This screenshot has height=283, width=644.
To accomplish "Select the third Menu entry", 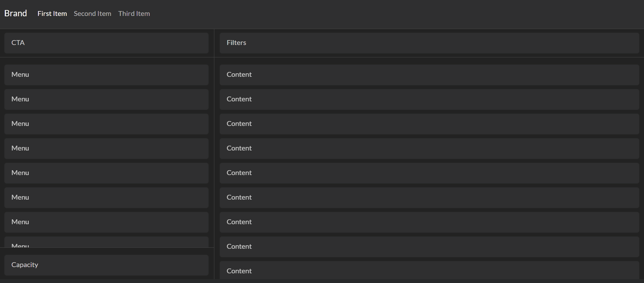I will click(107, 124).
